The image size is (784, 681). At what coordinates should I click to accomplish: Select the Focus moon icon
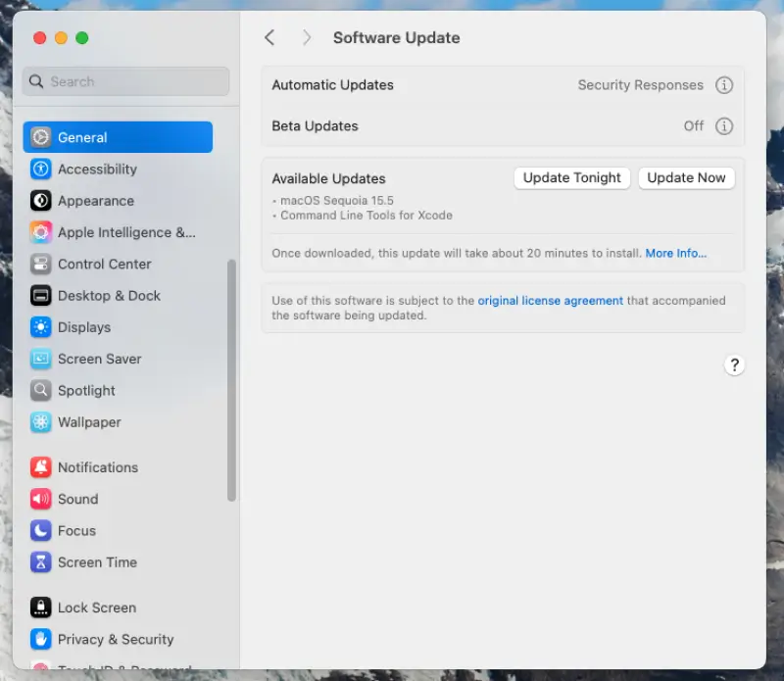[x=40, y=530]
